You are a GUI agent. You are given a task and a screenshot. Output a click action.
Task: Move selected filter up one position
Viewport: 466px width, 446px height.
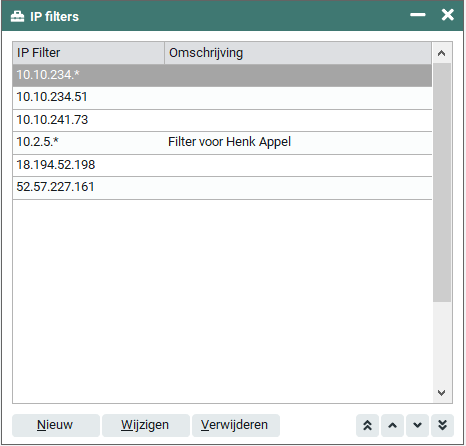pyautogui.click(x=393, y=425)
